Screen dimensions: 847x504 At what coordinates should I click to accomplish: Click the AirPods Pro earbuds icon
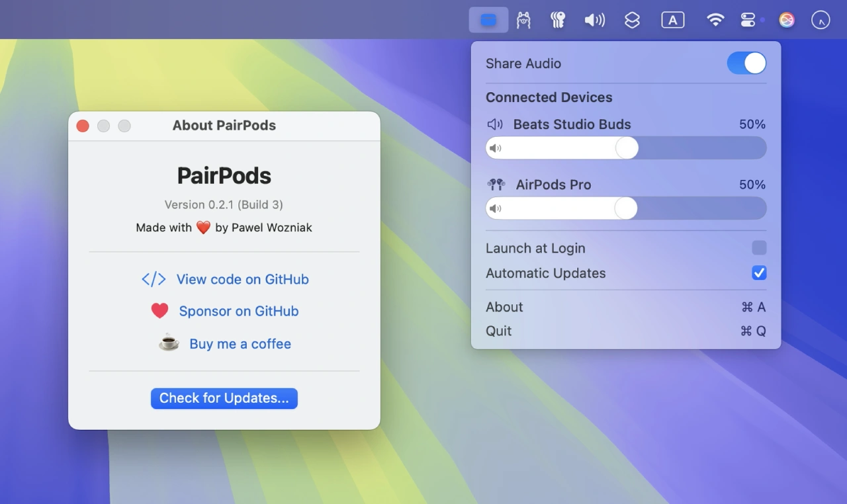[496, 185]
